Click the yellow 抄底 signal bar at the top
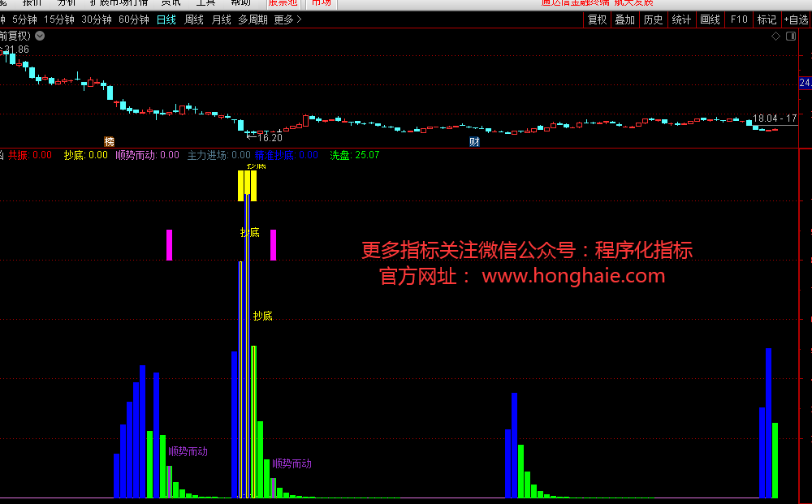 pyautogui.click(x=247, y=185)
